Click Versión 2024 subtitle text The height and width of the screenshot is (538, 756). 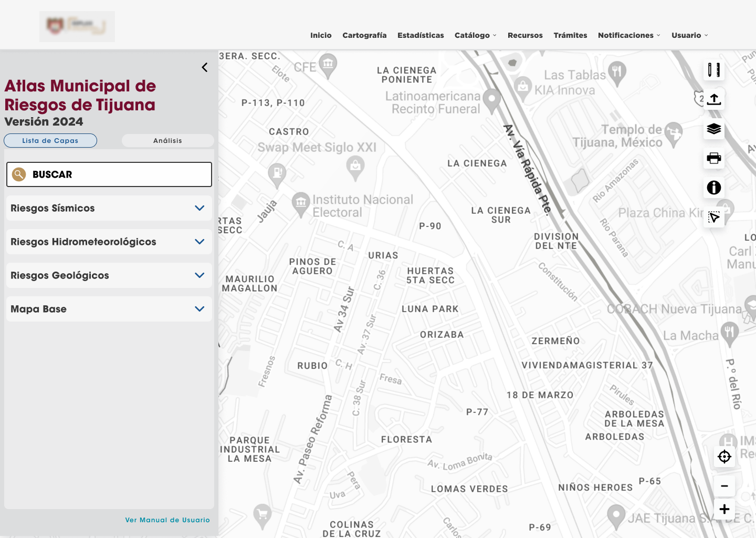point(44,121)
